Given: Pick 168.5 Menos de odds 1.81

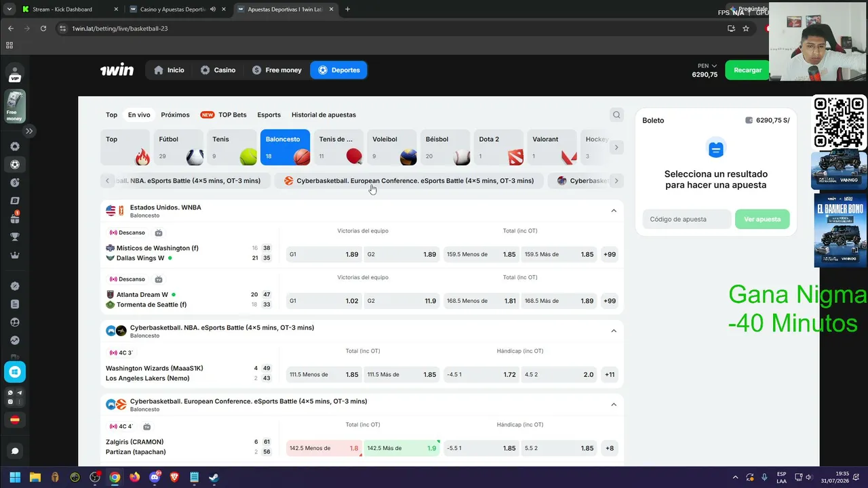Looking at the screenshot, I should 481,301.
